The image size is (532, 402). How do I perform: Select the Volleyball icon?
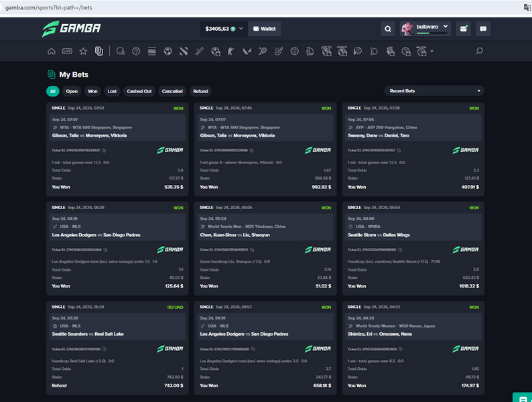click(x=295, y=51)
